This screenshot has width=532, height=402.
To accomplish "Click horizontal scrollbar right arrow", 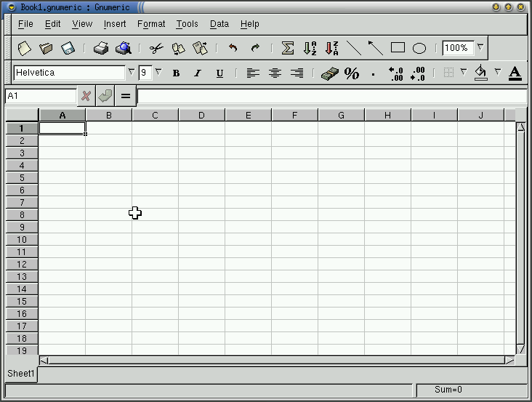I will 509,361.
